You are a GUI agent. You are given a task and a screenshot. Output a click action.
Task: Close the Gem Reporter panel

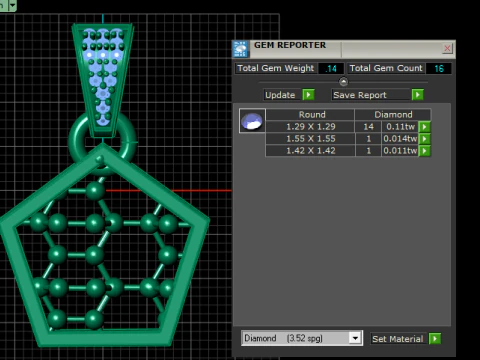(x=447, y=49)
